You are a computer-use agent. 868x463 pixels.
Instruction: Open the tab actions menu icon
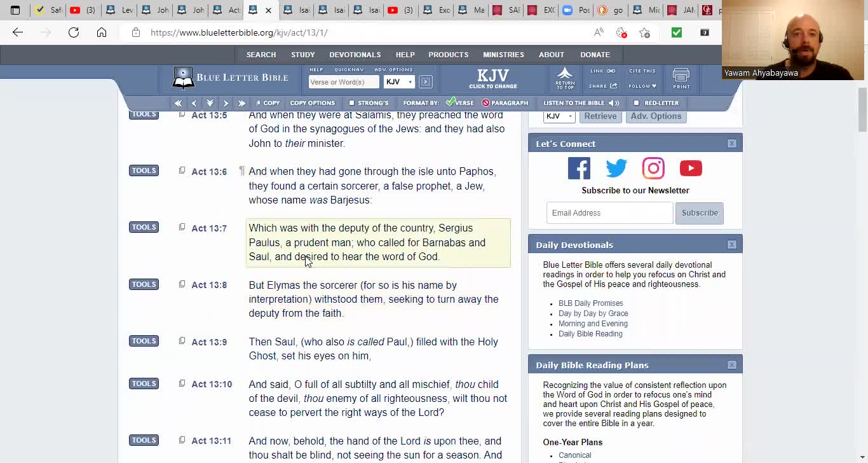tap(15, 10)
